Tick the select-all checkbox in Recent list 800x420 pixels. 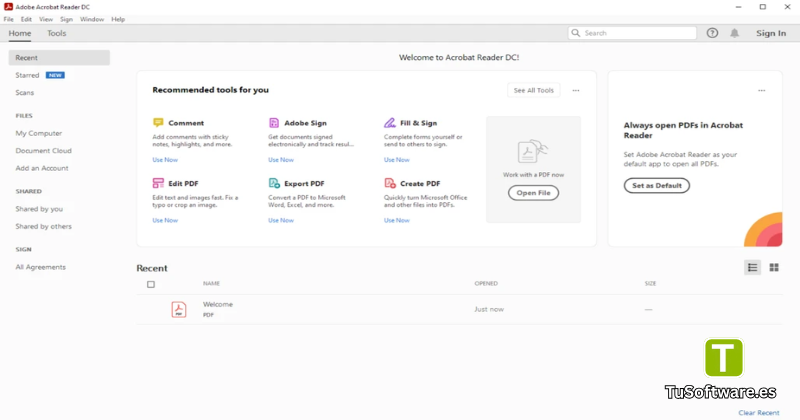[151, 284]
